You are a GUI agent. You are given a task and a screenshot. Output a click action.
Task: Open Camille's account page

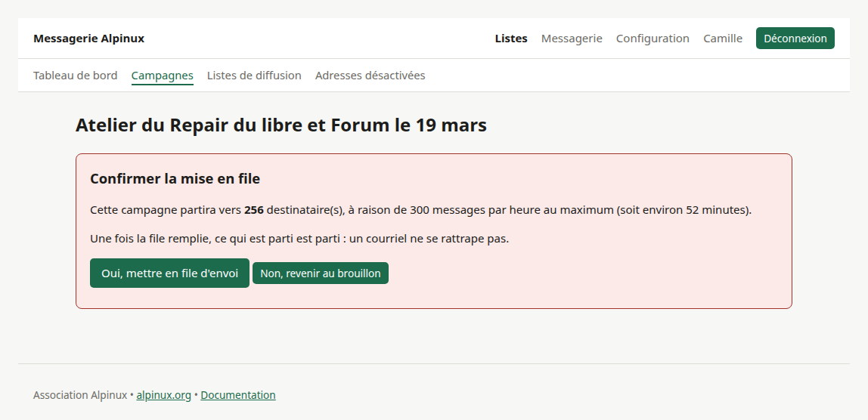coord(722,39)
